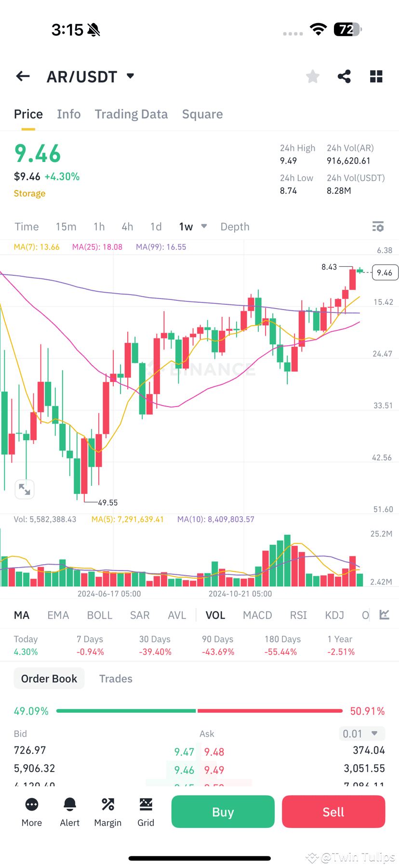Select the 9.47 bid price in order book
The height and width of the screenshot is (868, 399).
pos(183,751)
